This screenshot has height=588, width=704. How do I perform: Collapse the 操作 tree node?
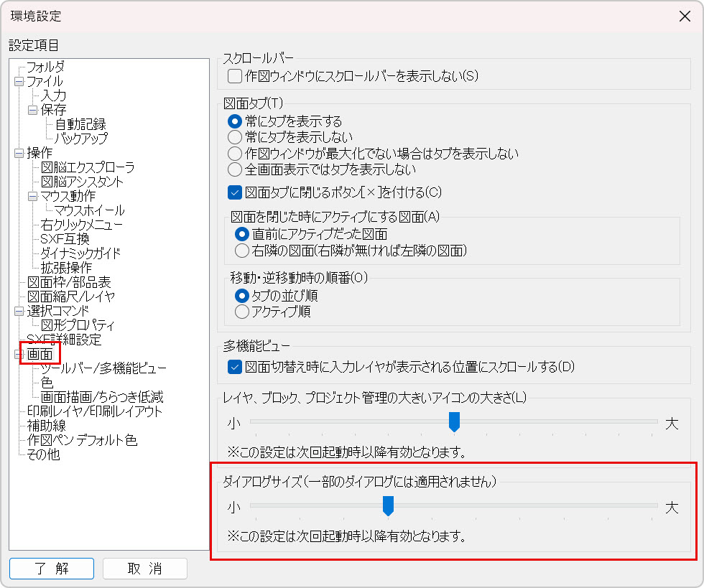(19, 154)
